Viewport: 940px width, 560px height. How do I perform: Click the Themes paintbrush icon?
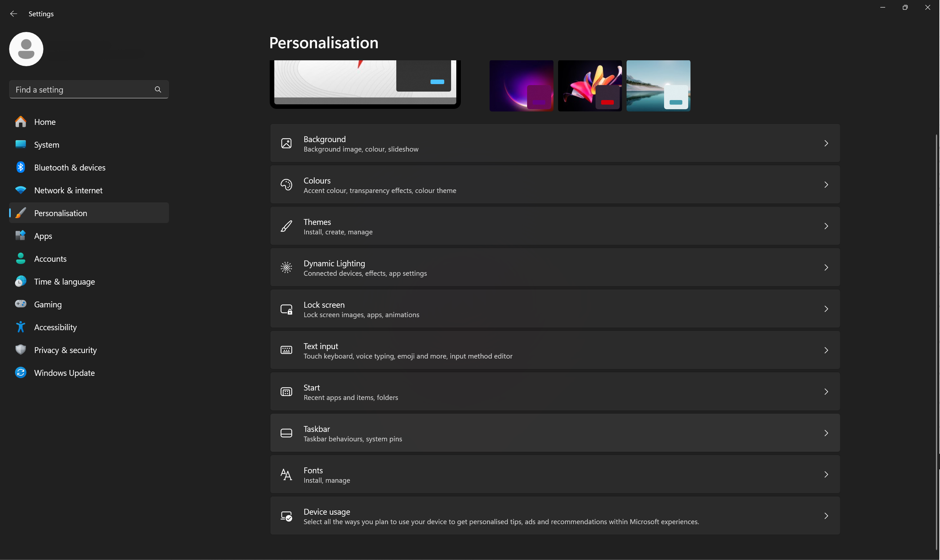coord(286,226)
